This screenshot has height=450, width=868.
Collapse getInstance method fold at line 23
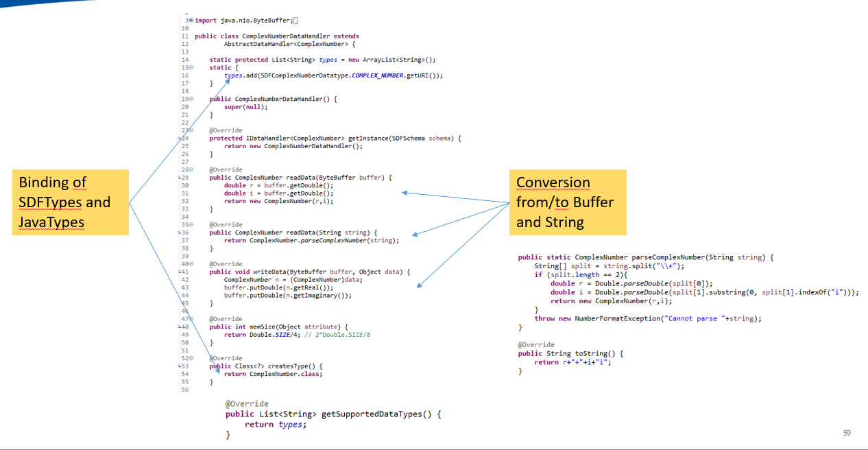point(191,130)
